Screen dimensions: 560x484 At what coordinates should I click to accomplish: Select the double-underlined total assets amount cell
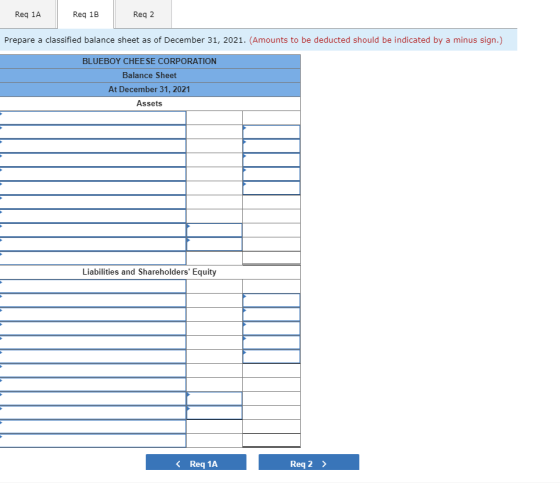pos(271,258)
